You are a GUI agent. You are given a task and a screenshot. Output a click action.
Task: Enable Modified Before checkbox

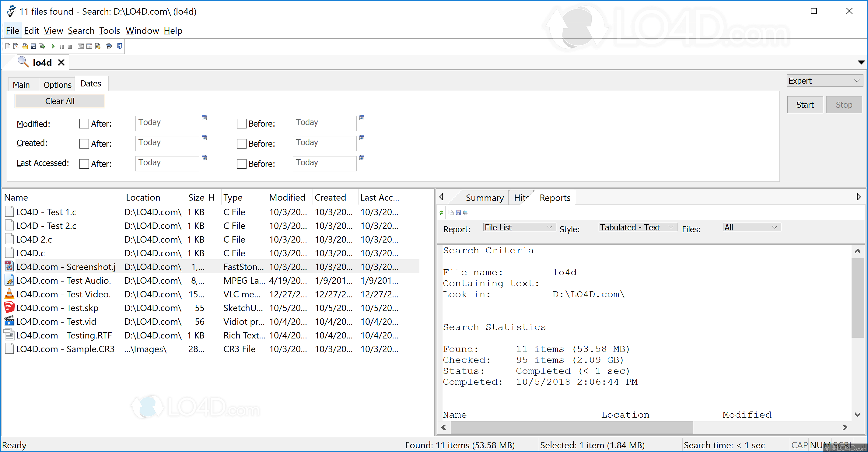tap(242, 124)
